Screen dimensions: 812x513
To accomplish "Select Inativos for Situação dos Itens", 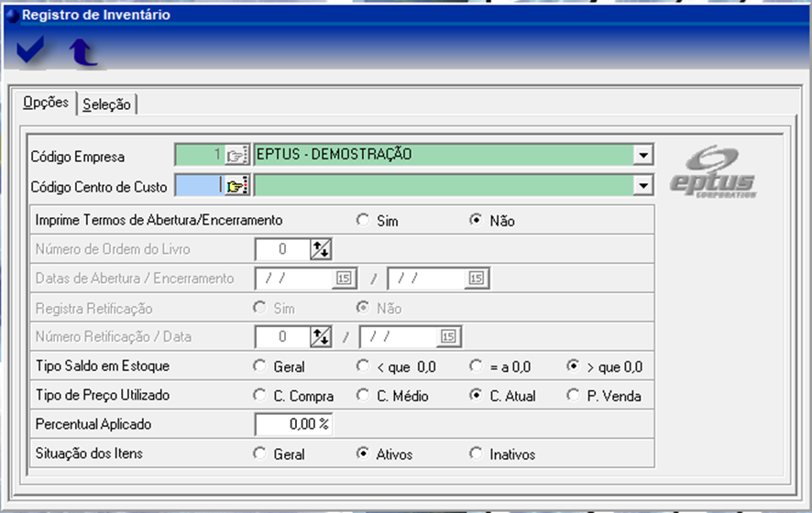I will [x=476, y=454].
